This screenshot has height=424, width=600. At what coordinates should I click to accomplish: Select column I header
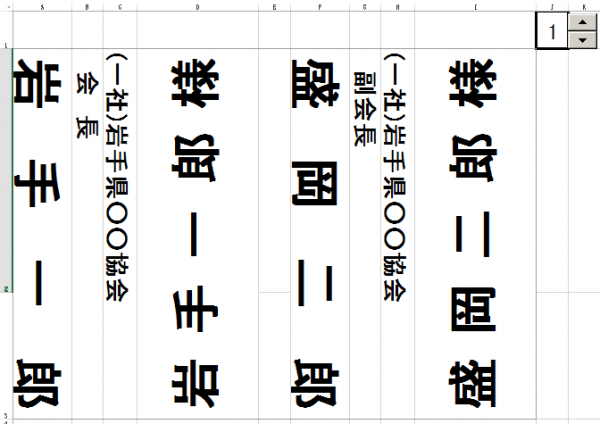[475, 7]
